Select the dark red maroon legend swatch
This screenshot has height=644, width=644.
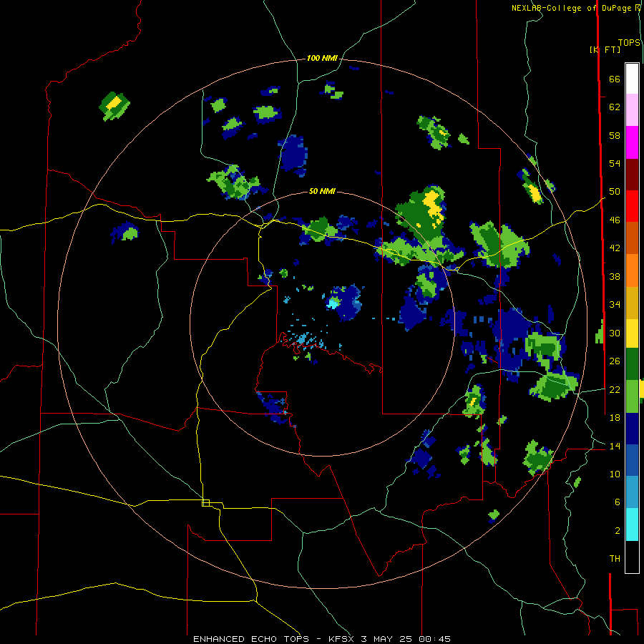coord(632,175)
